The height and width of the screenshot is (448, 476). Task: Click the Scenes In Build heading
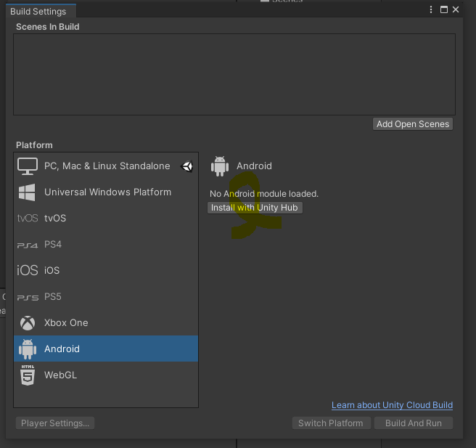pos(48,27)
